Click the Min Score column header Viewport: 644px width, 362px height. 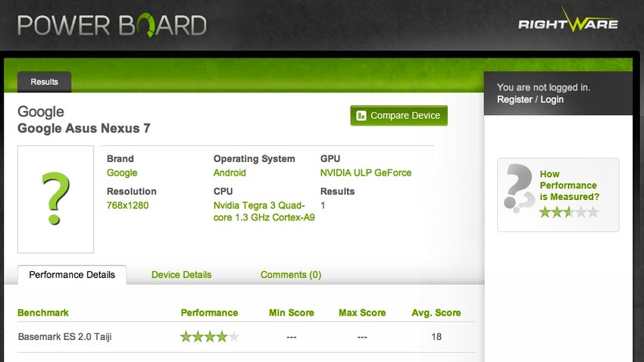click(x=292, y=313)
